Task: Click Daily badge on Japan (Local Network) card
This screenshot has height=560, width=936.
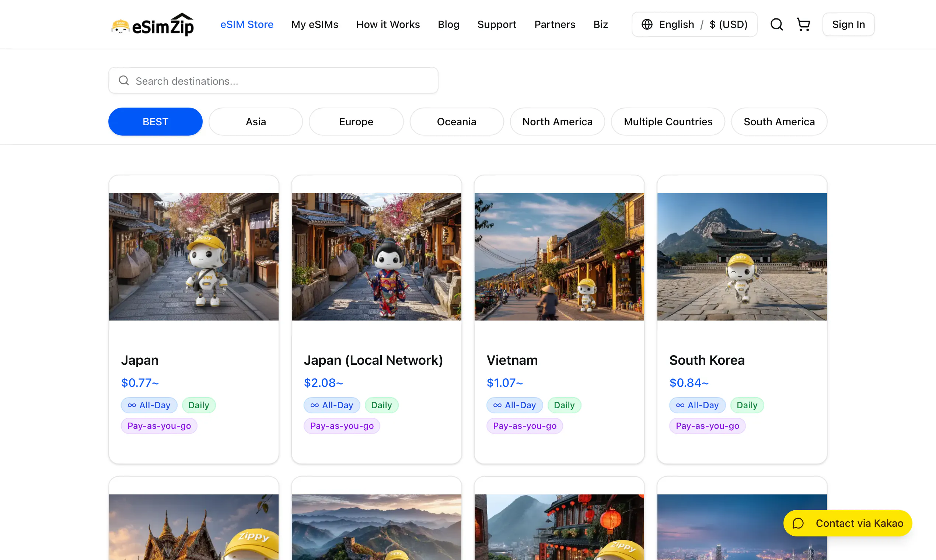Action: point(381,405)
